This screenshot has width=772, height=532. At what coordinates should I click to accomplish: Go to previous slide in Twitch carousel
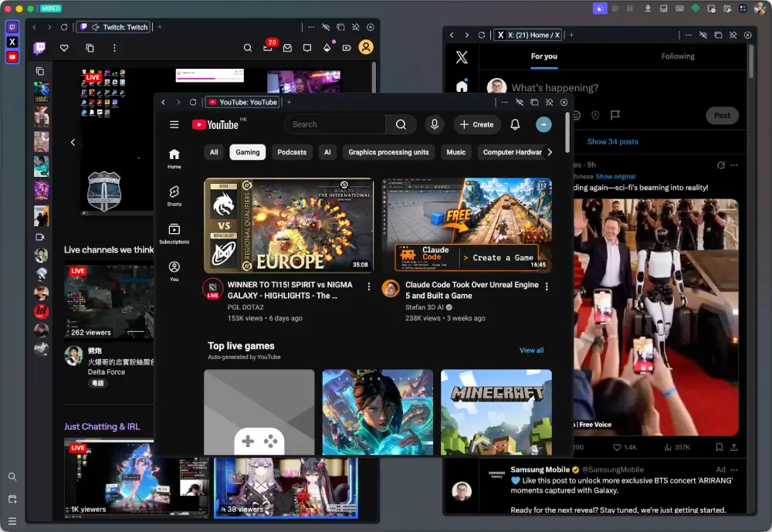(73, 142)
